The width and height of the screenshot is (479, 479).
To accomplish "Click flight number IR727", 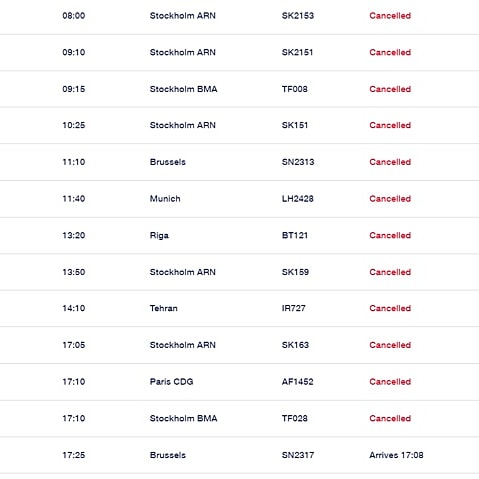I will coord(293,308).
